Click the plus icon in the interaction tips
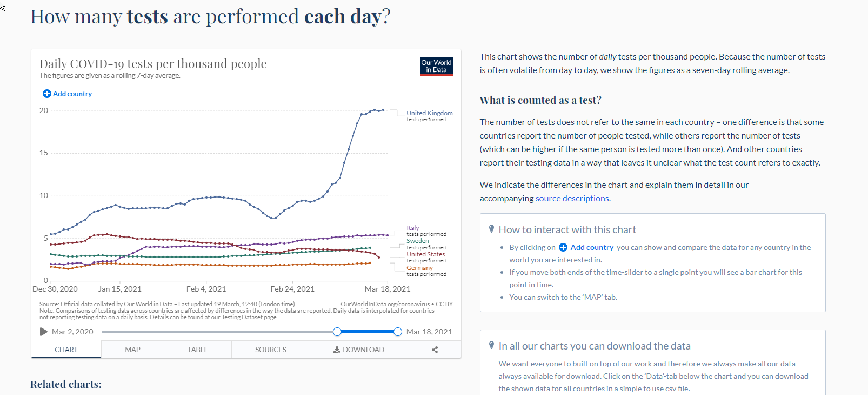The image size is (868, 395). [x=563, y=247]
